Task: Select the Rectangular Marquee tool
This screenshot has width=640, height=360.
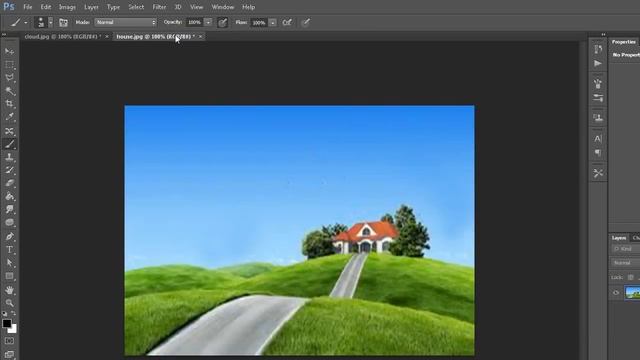Action: (9, 65)
